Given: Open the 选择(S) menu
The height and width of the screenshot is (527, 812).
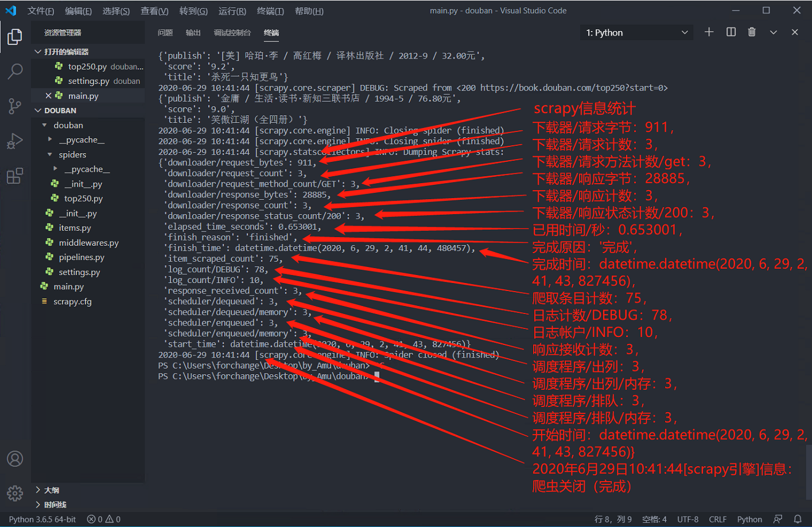Looking at the screenshot, I should point(116,11).
